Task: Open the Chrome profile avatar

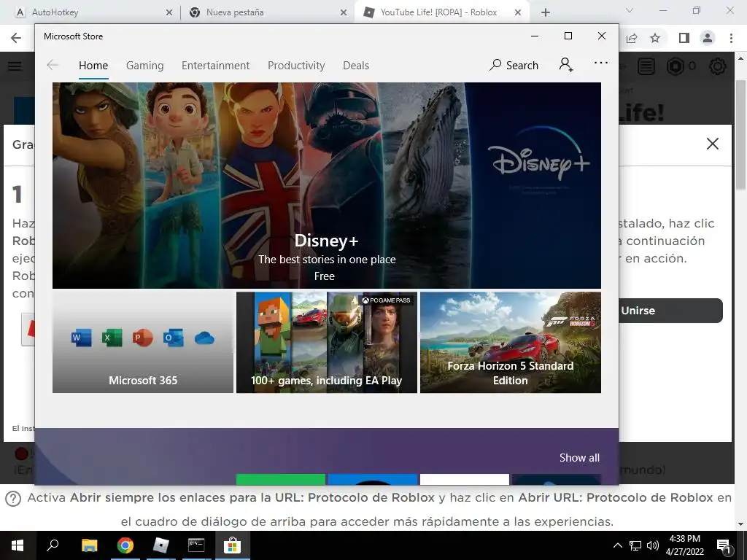Action: tap(708, 38)
